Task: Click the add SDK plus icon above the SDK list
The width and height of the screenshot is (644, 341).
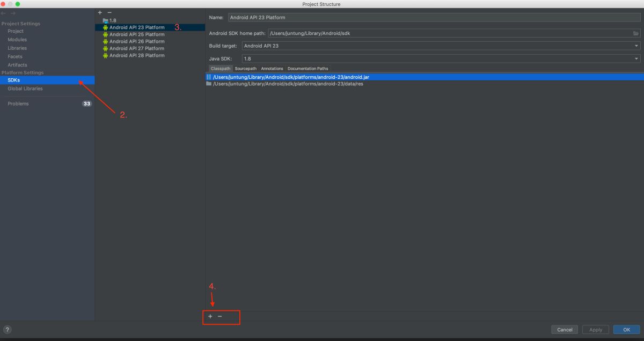Action: pos(100,12)
